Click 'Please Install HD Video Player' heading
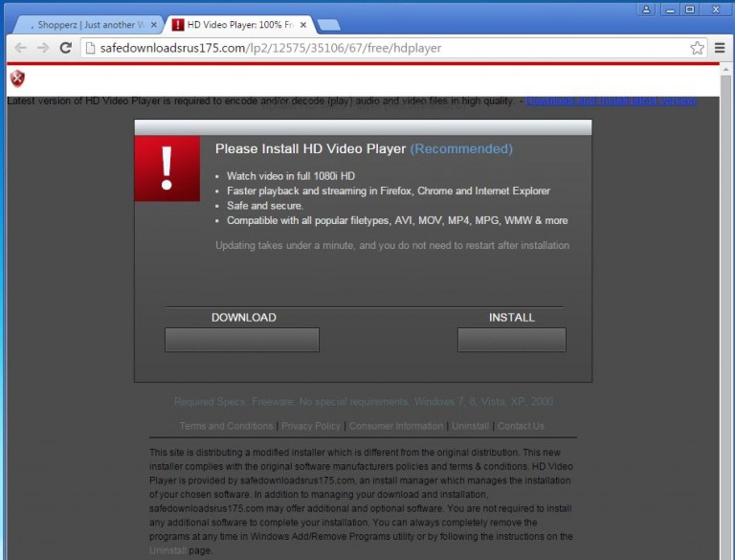This screenshot has height=560, width=735. click(x=310, y=148)
